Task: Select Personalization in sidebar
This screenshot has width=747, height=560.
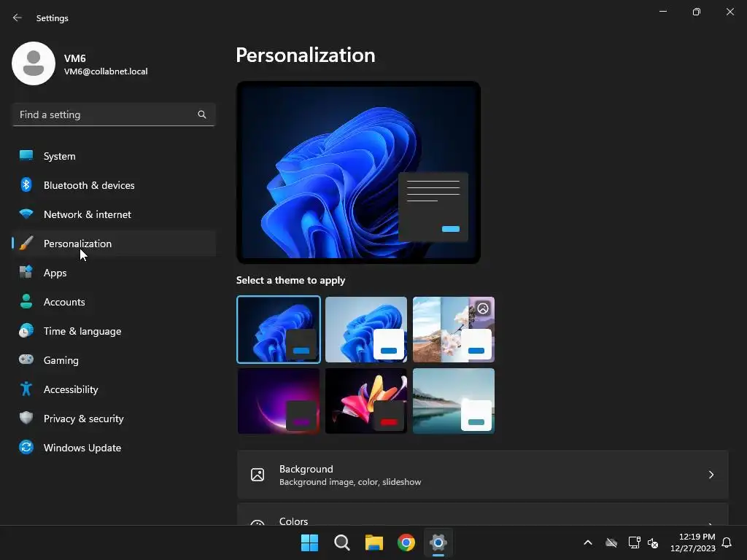Action: coord(114,244)
